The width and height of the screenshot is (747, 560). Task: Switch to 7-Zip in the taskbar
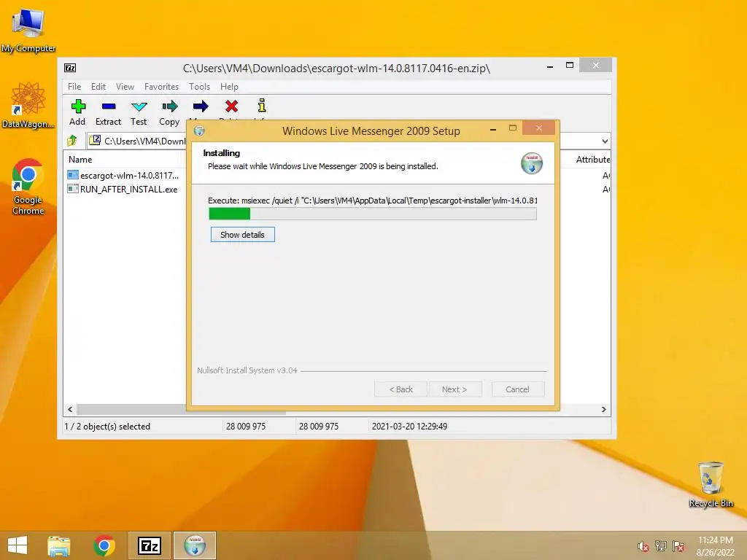coord(149,545)
